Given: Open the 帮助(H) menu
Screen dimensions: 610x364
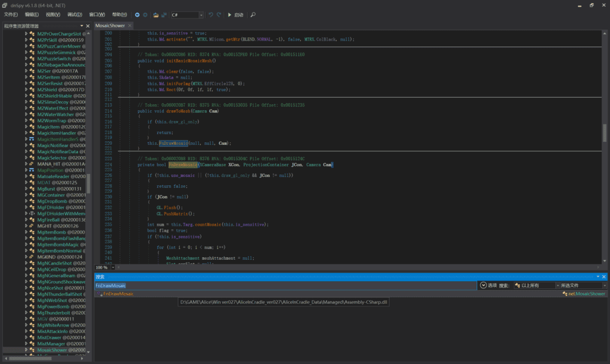Looking at the screenshot, I should pos(119,15).
